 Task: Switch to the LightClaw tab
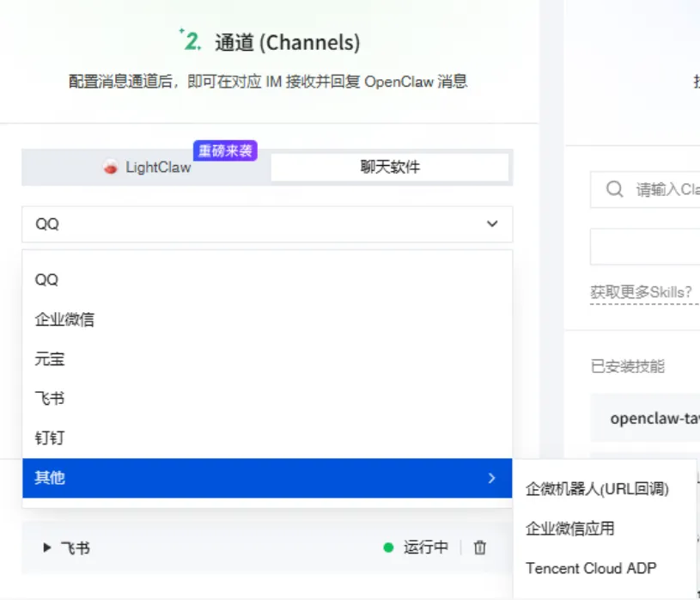click(146, 167)
